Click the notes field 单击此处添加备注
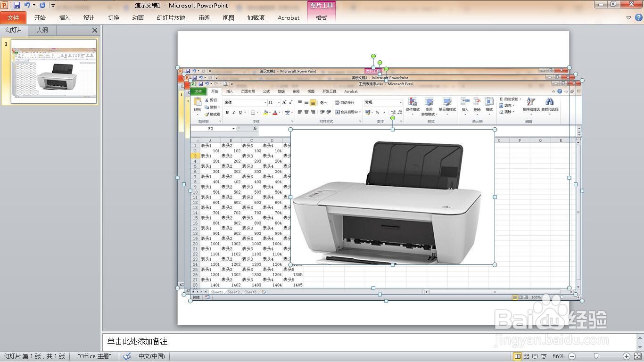Viewport: 644px width, 362px height. click(x=369, y=341)
